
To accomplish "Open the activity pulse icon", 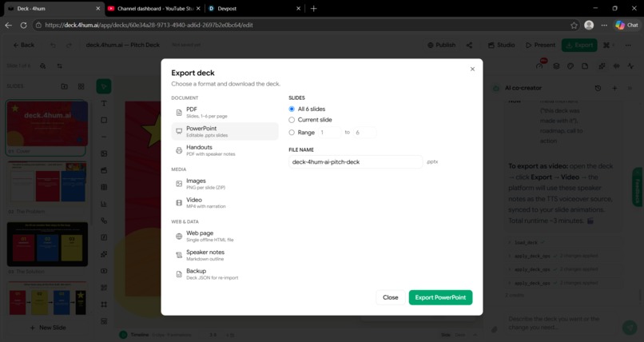I will pyautogui.click(x=631, y=66).
